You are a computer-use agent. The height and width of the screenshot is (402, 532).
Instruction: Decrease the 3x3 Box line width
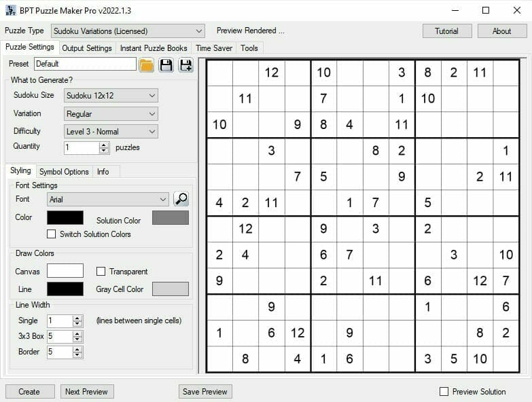(x=77, y=340)
